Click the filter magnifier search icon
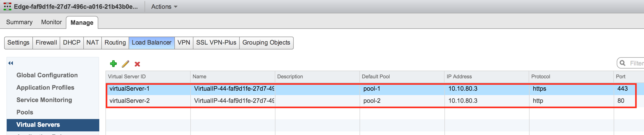644x135 pixels. (x=623, y=63)
